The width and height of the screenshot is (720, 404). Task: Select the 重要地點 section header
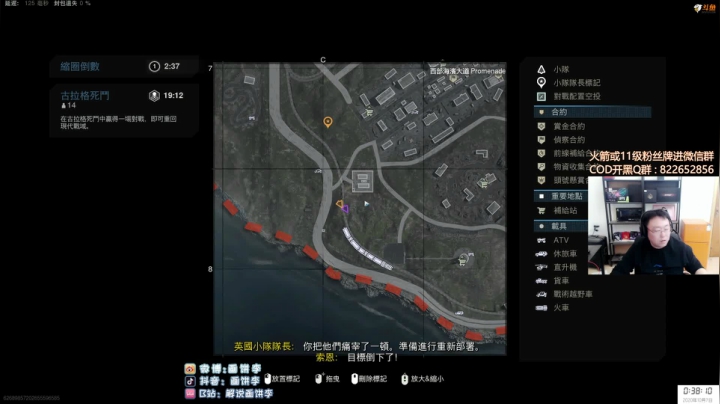coord(561,196)
